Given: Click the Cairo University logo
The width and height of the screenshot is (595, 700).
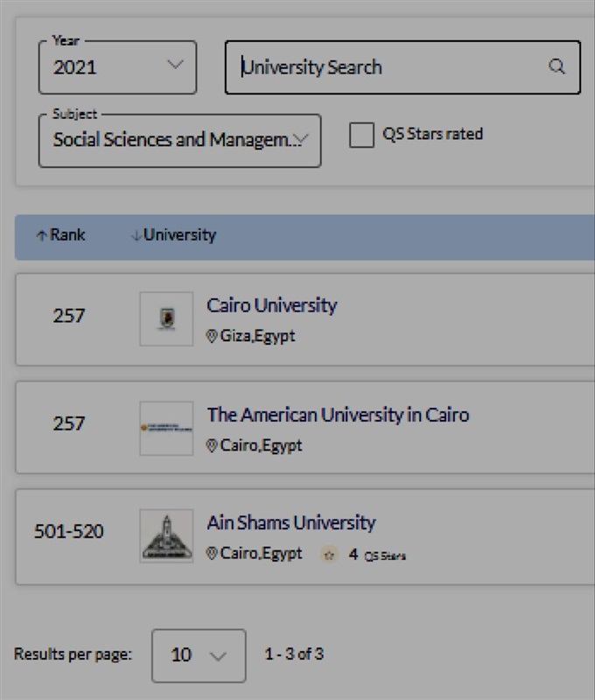Looking at the screenshot, I should click(x=166, y=318).
